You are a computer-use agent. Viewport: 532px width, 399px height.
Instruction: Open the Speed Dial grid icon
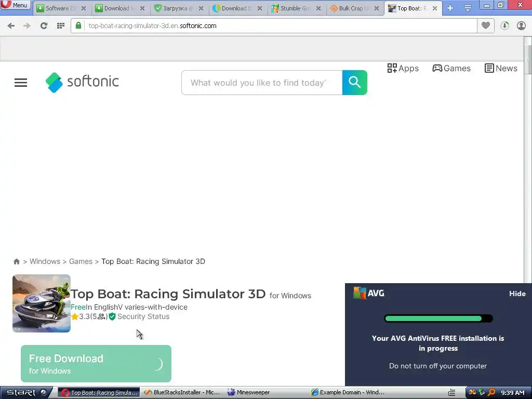point(61,26)
